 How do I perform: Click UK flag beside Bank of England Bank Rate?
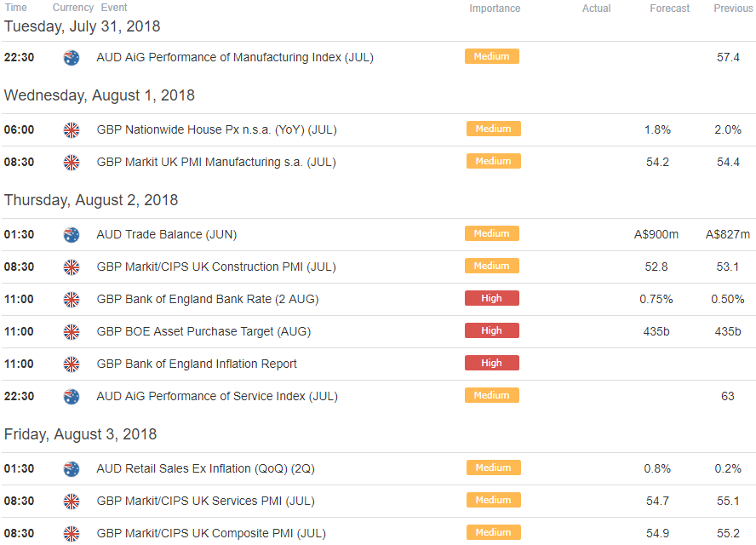click(x=72, y=299)
